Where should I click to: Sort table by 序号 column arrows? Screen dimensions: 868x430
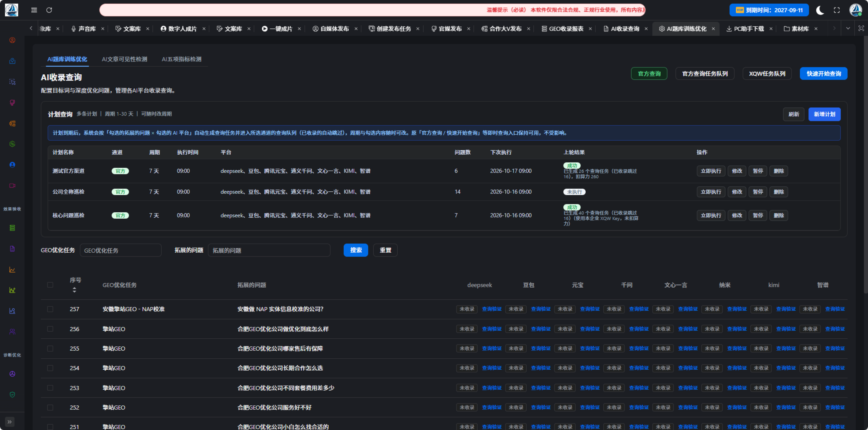[x=74, y=290]
